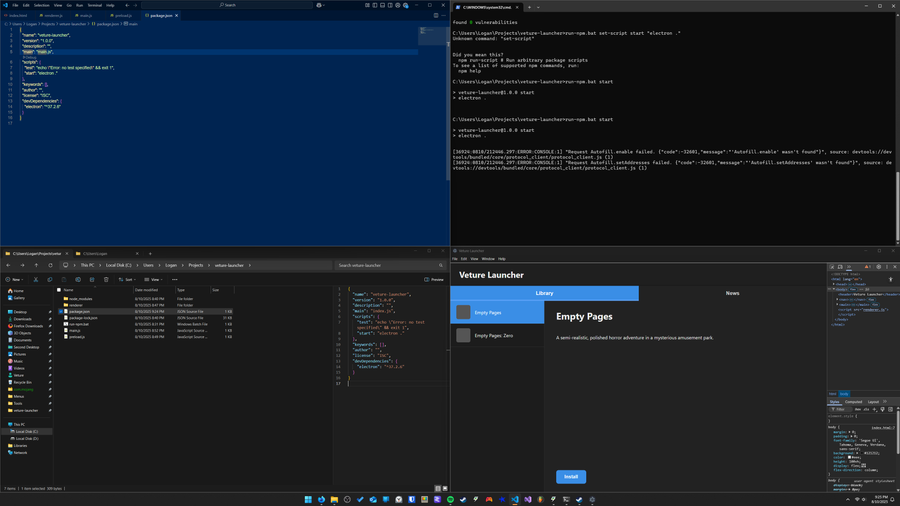This screenshot has height=506, width=900.
Task: Expand chevron after veture-launcher breadcrumb
Action: (250, 265)
